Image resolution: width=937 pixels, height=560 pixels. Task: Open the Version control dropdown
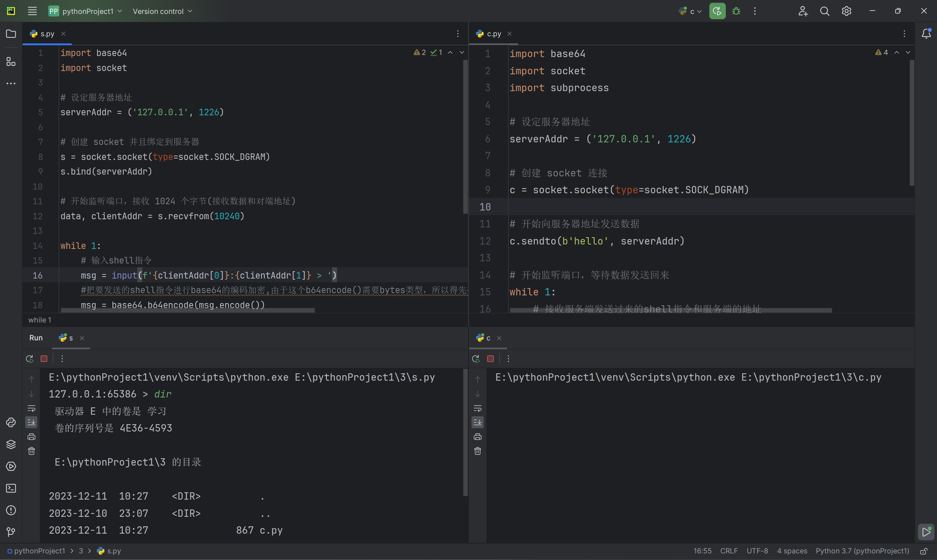(x=163, y=11)
